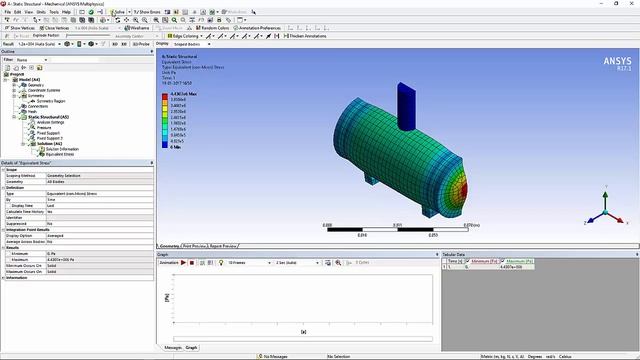Open the View menu
Viewport: 640px width, 360px height.
(29, 12)
